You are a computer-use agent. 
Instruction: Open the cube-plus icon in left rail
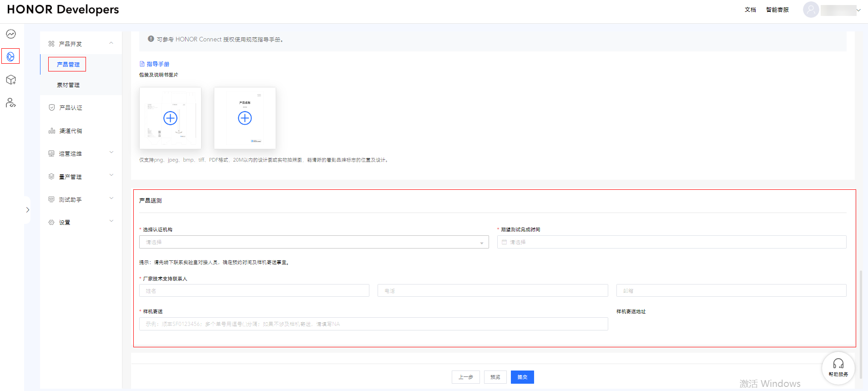coord(11,80)
